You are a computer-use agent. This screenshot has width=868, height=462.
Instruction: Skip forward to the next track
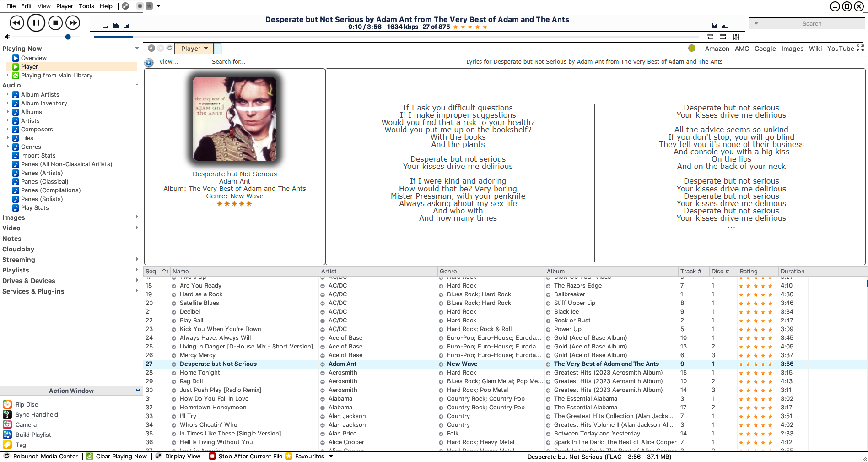(x=73, y=22)
